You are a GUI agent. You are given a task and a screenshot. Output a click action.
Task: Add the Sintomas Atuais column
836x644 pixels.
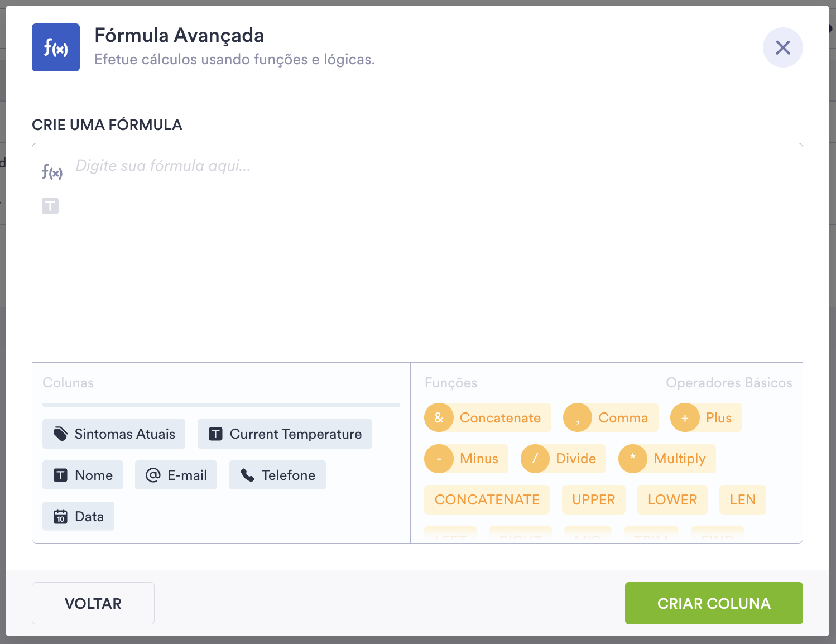pyautogui.click(x=114, y=434)
